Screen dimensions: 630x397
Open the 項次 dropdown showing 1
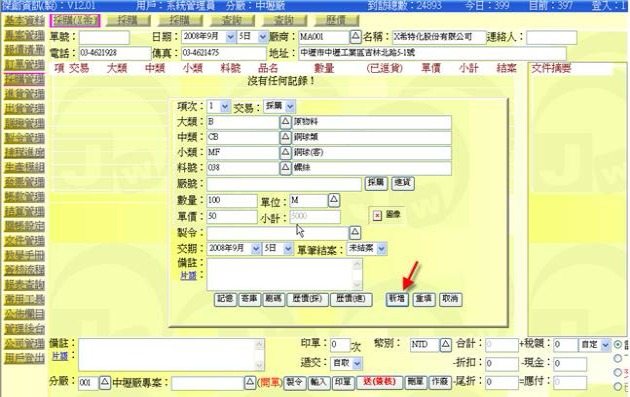pyautogui.click(x=218, y=106)
